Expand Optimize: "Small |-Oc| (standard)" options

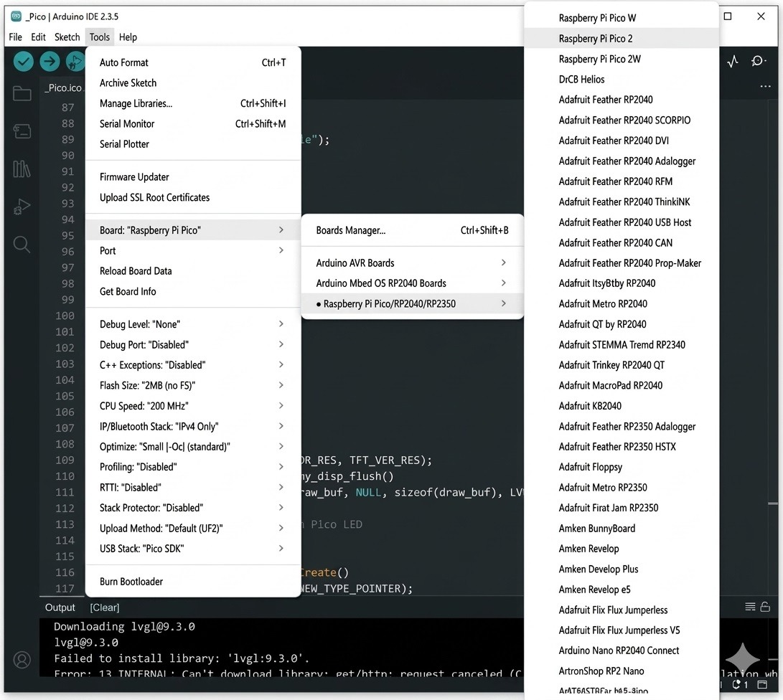(x=193, y=447)
